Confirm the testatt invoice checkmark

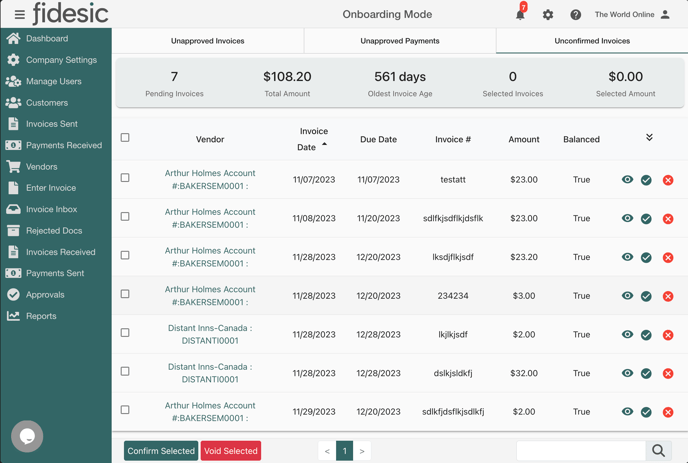coord(646,180)
